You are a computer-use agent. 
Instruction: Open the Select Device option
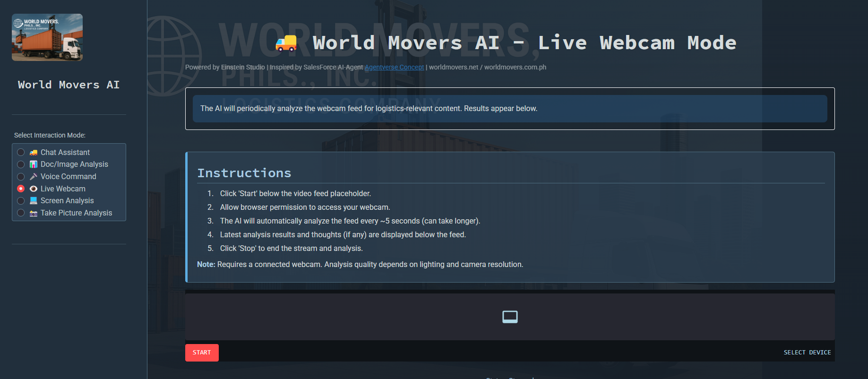[x=807, y=353]
